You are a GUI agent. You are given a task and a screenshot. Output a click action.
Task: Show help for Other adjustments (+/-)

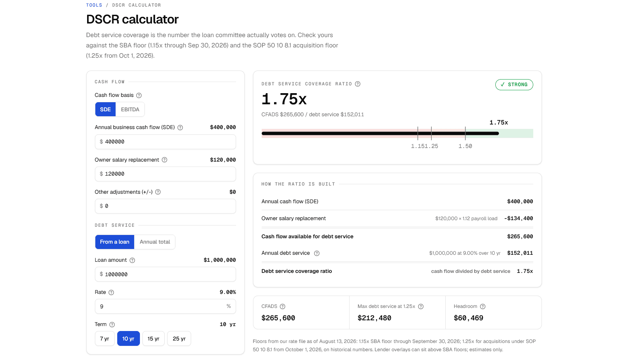(x=158, y=192)
